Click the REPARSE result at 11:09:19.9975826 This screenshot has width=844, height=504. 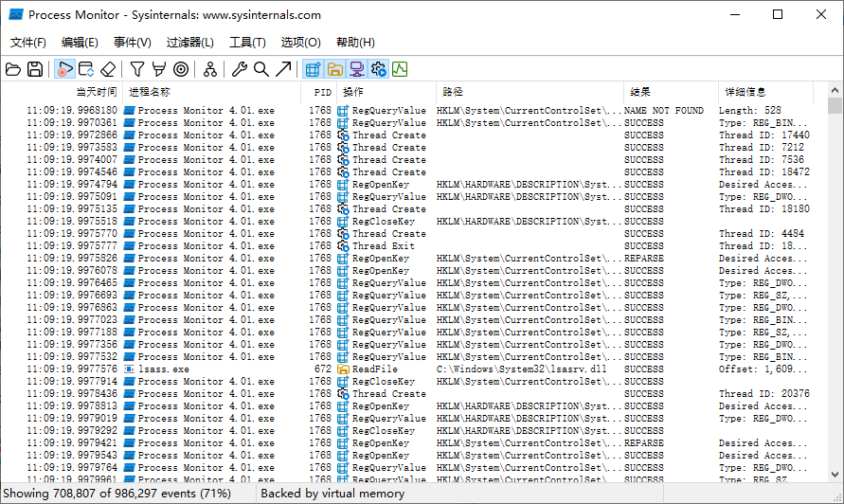pyautogui.click(x=644, y=259)
